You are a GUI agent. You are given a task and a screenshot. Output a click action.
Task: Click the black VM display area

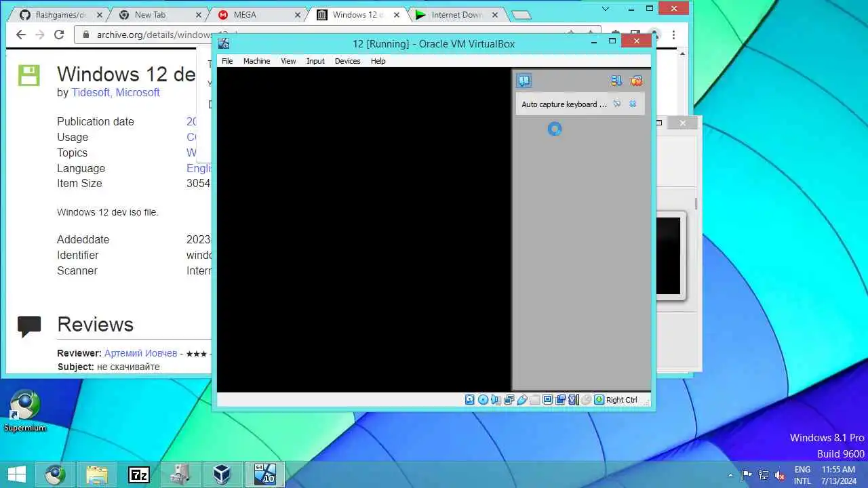(363, 230)
